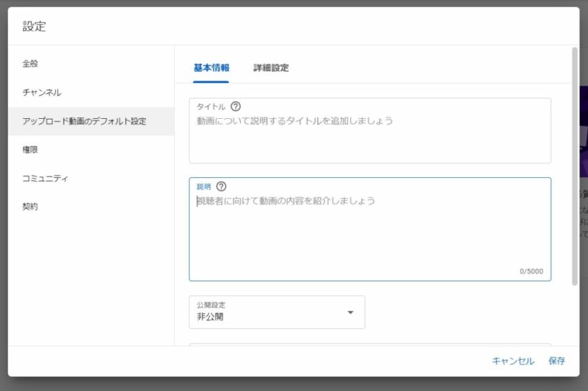The width and height of the screenshot is (588, 391).
Task: Click the help icon beside 説明
Action: point(221,187)
